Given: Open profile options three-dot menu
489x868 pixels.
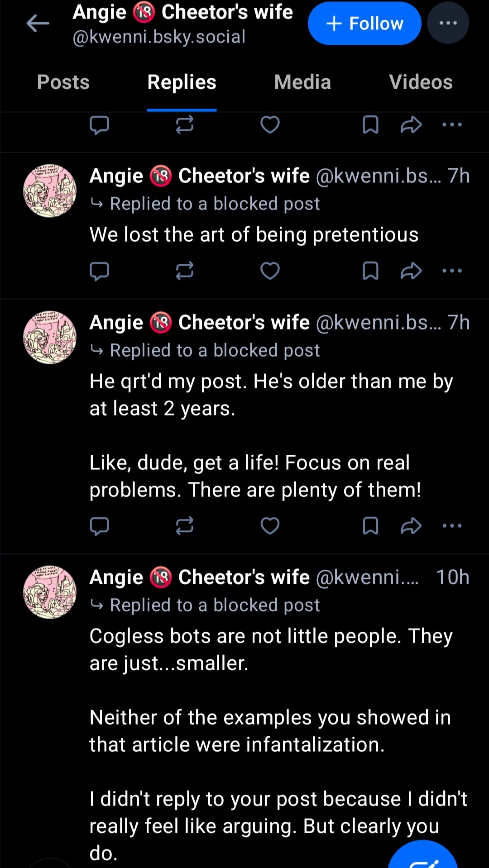Looking at the screenshot, I should click(x=448, y=24).
